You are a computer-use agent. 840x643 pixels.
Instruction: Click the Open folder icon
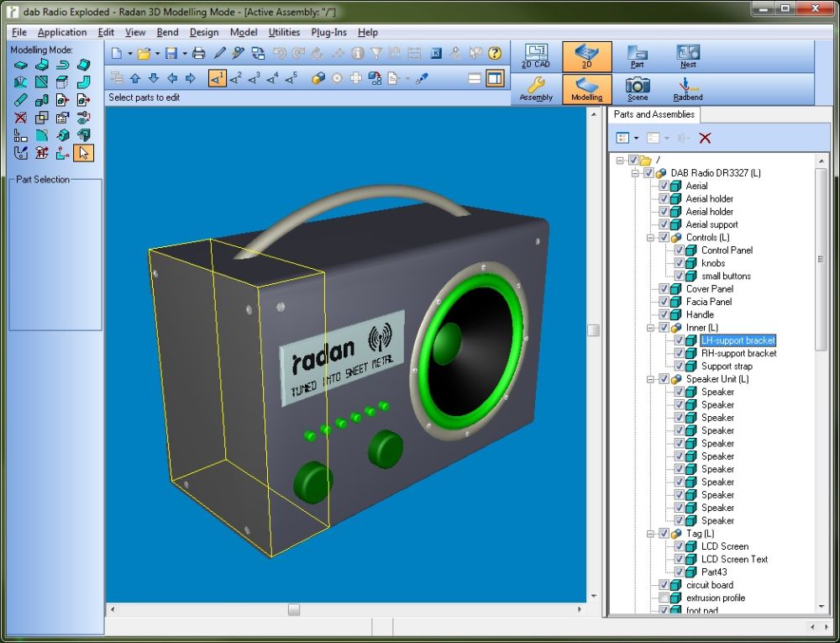[x=144, y=53]
